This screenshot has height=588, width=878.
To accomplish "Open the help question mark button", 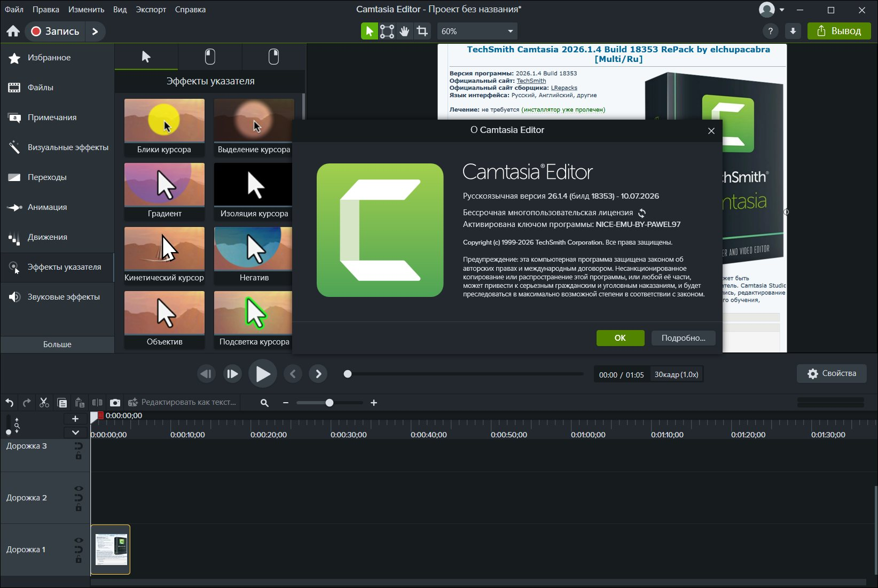I will coord(770,31).
